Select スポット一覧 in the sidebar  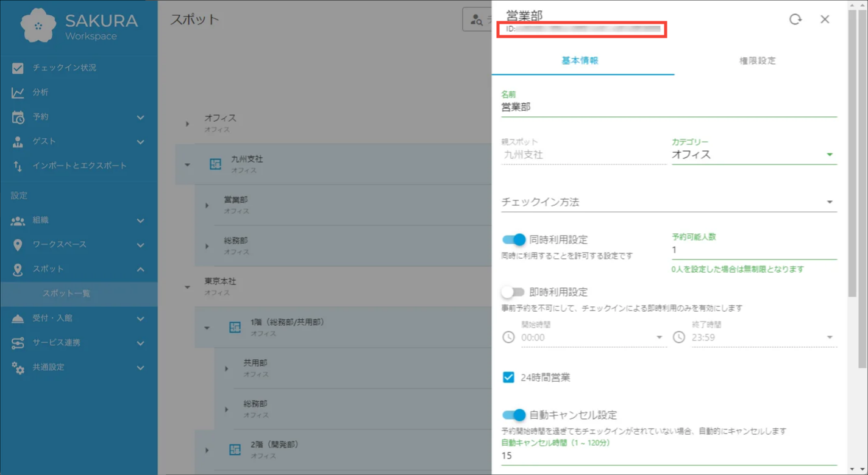(66, 294)
